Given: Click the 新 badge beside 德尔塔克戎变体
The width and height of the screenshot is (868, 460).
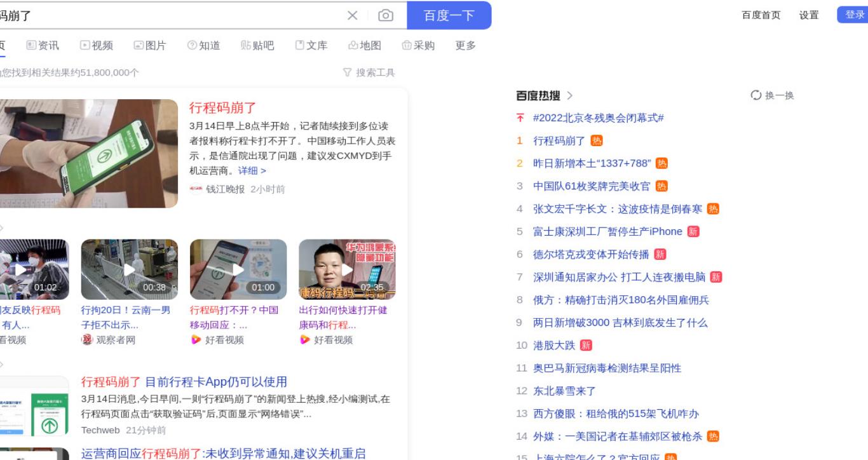Looking at the screenshot, I should click(x=660, y=254).
